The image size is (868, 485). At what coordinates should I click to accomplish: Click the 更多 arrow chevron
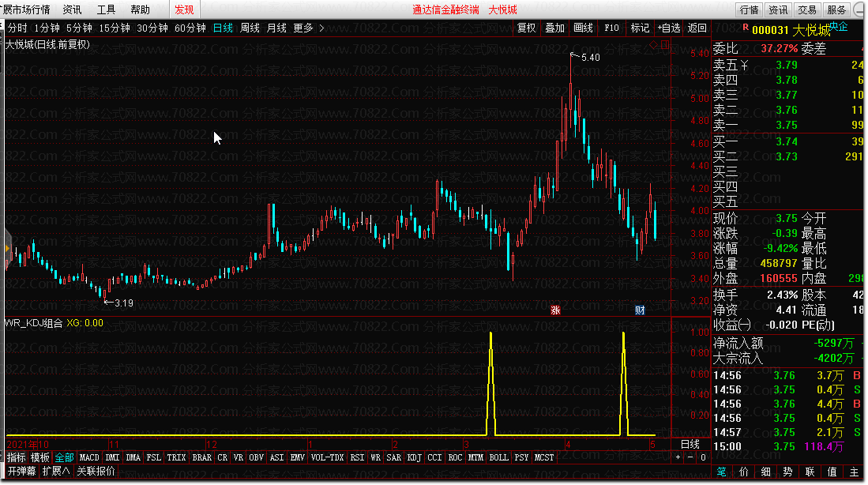point(321,28)
